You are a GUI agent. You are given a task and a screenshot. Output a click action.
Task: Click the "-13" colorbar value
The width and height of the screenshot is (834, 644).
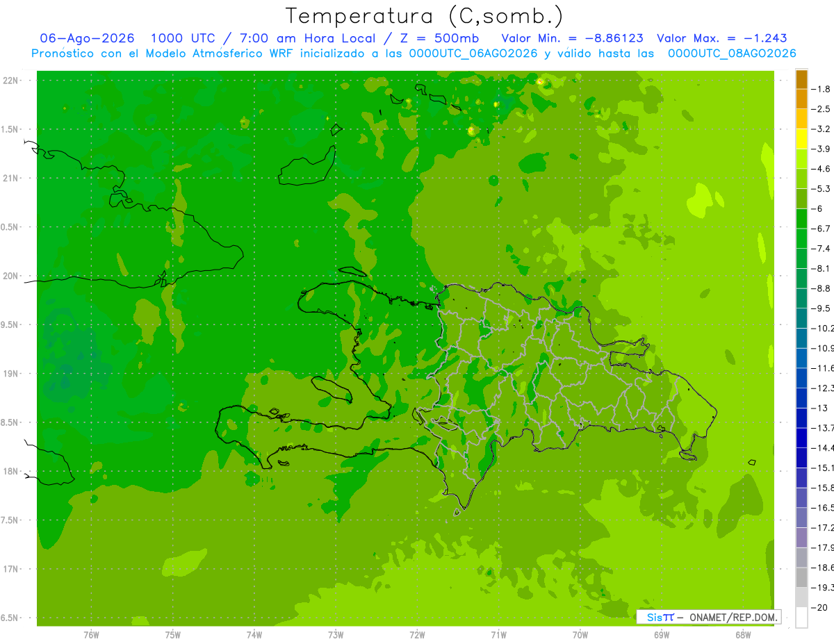(820, 408)
